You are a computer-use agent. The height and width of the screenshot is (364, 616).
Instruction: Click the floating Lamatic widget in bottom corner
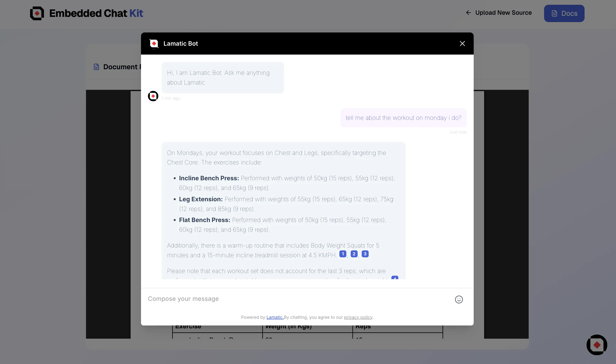597,345
